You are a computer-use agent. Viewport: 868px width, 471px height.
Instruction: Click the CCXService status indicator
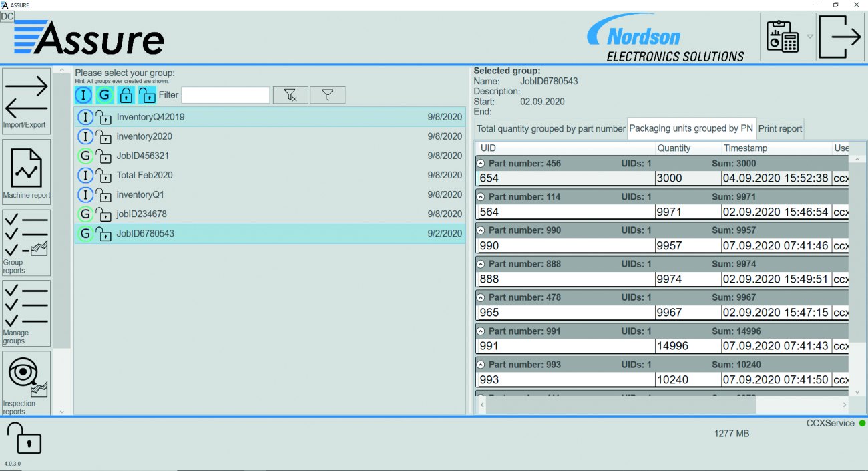point(862,423)
